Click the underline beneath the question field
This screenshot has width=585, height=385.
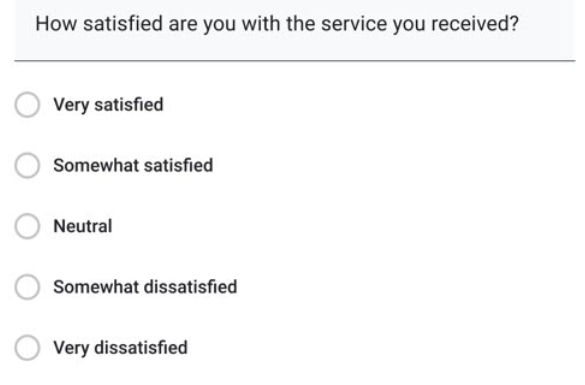[x=295, y=60]
